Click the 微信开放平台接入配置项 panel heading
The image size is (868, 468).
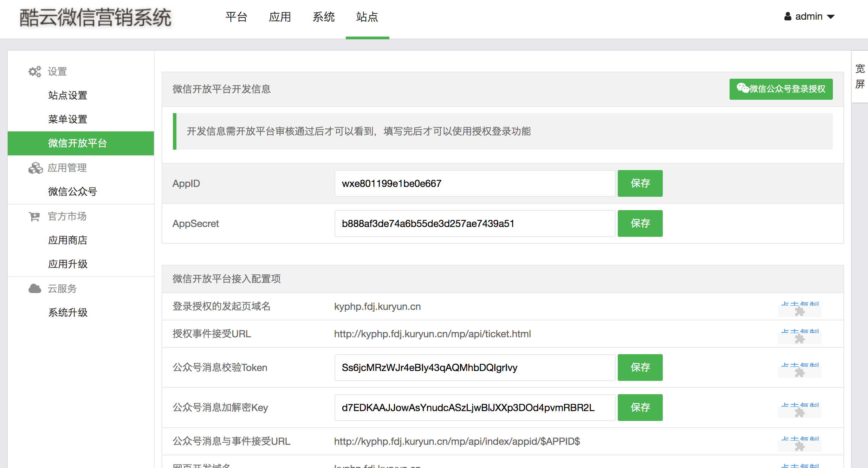pos(226,279)
